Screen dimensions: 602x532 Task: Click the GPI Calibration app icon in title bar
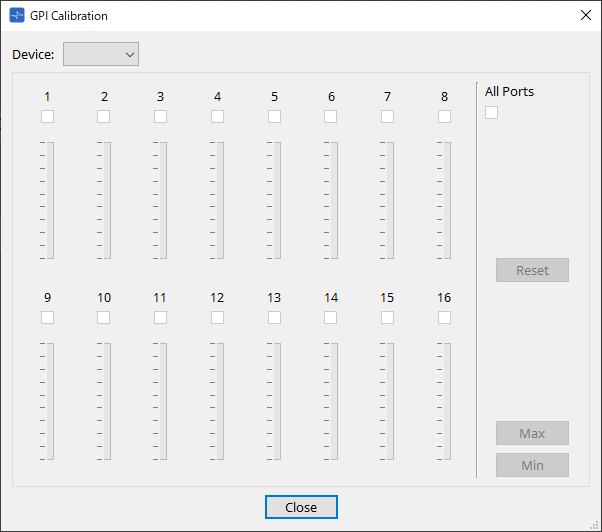17,15
